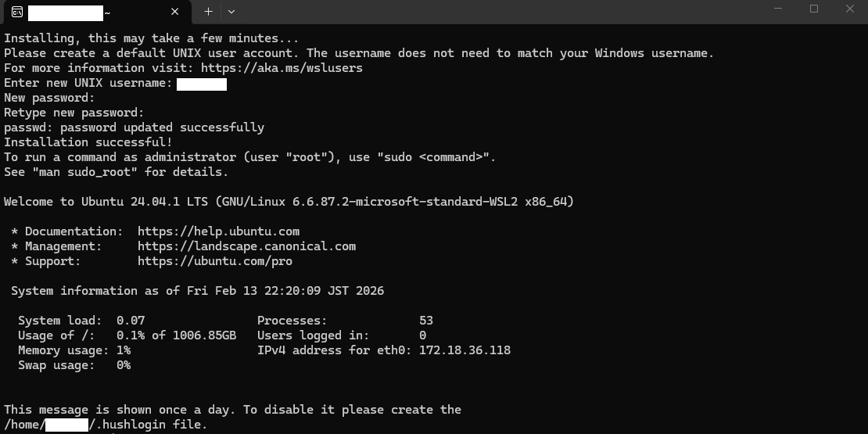This screenshot has width=868, height=434.
Task: Open a new tab with the plus button
Action: point(208,12)
